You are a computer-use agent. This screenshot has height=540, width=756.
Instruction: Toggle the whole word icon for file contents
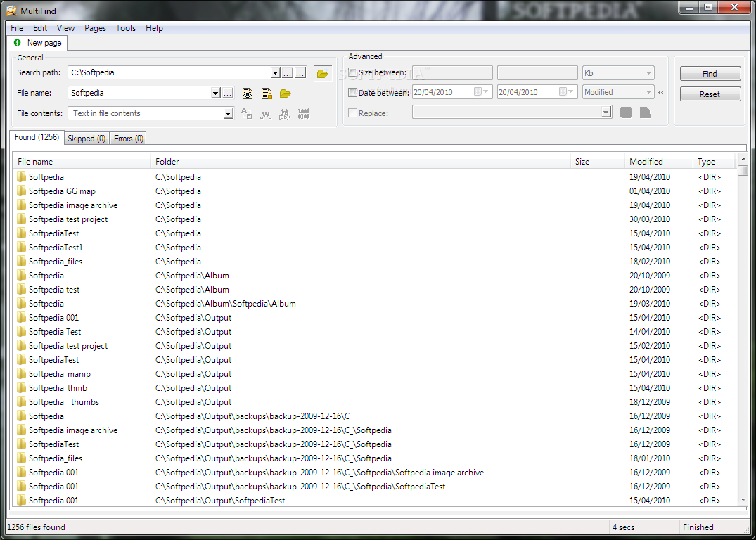pyautogui.click(x=266, y=114)
